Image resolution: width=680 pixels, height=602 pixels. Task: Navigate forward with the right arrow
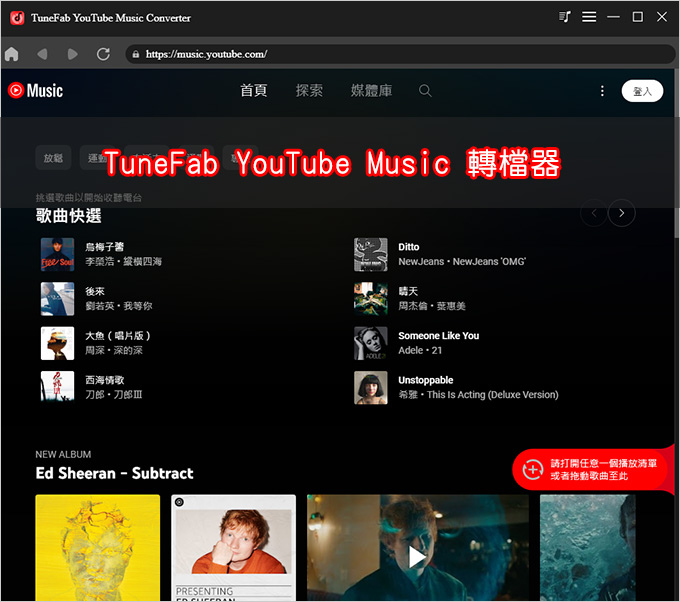tap(72, 54)
